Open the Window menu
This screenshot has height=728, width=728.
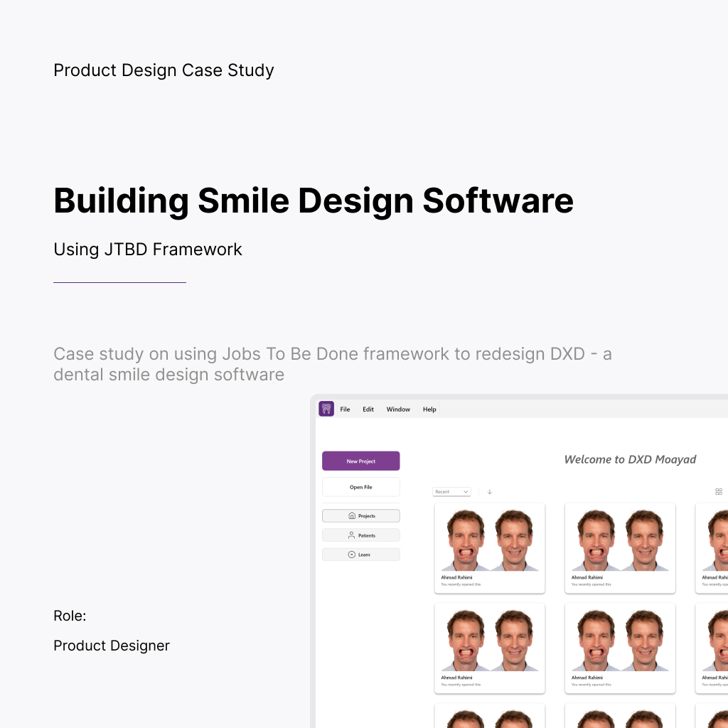coord(398,409)
